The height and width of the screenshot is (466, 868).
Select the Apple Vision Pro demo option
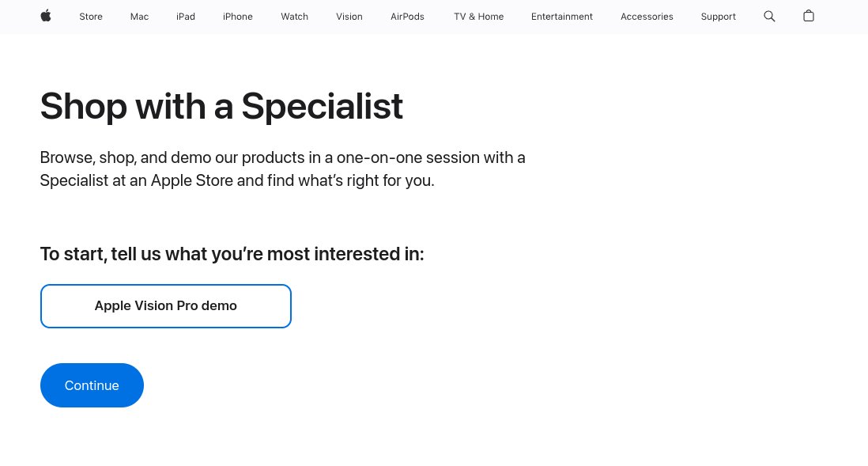tap(166, 306)
